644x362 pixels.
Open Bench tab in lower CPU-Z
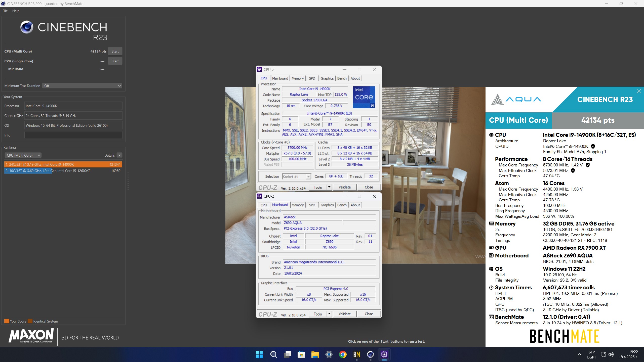(x=342, y=205)
